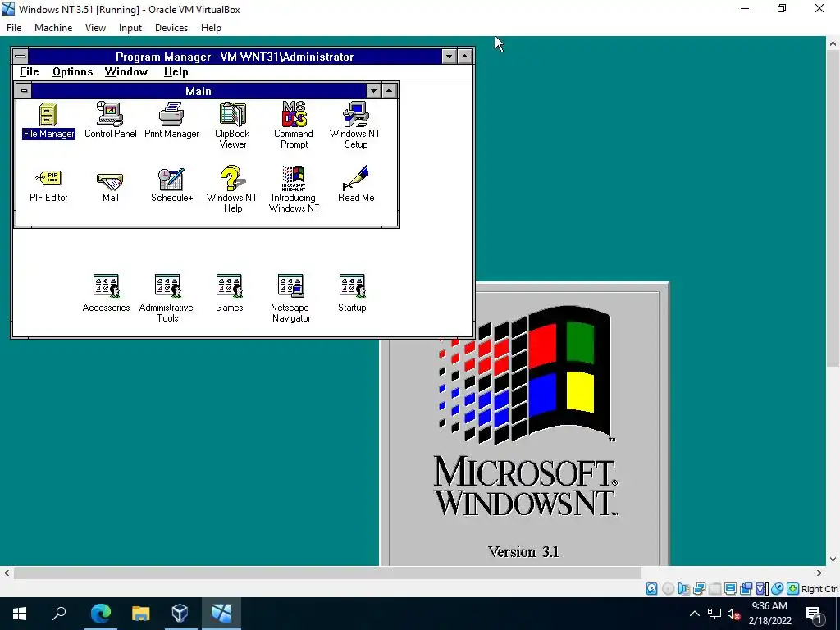Minimize the Program Manager window
Screen dimensions: 840x630
pyautogui.click(x=449, y=57)
